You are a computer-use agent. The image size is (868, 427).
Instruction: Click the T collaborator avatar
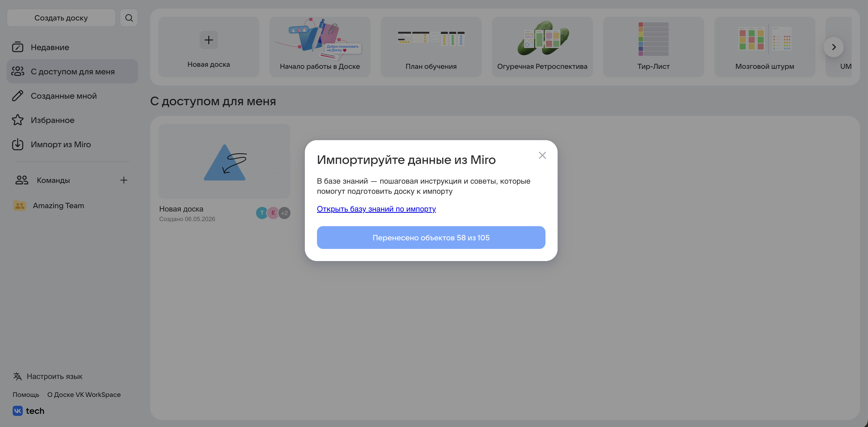pos(262,213)
